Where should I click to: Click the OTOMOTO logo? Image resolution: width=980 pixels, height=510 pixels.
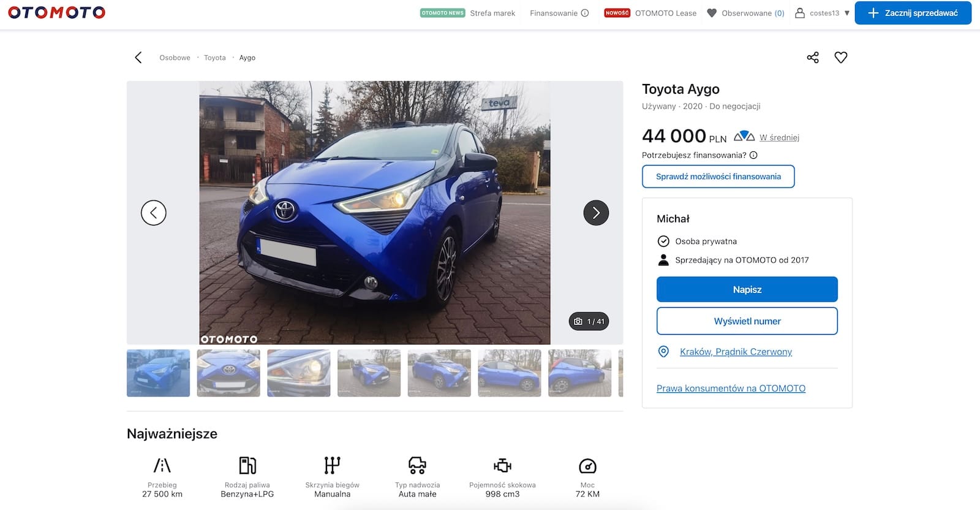coord(56,12)
